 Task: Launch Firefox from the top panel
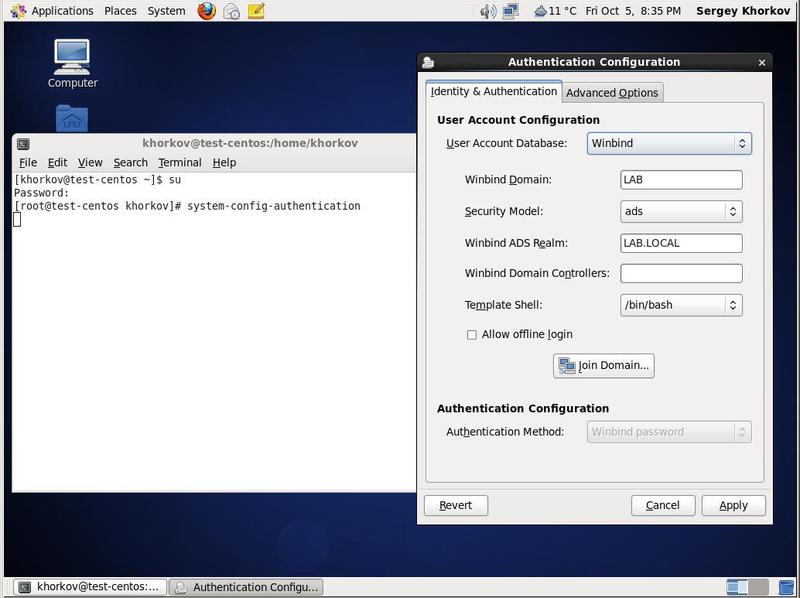click(206, 11)
